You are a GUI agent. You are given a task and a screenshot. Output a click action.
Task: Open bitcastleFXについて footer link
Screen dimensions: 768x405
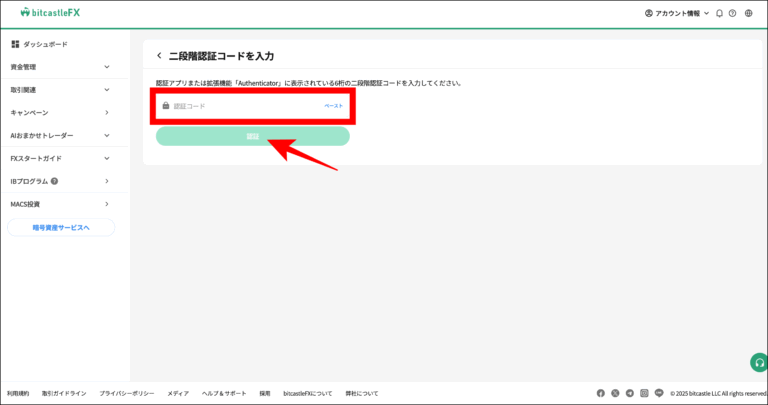(308, 393)
